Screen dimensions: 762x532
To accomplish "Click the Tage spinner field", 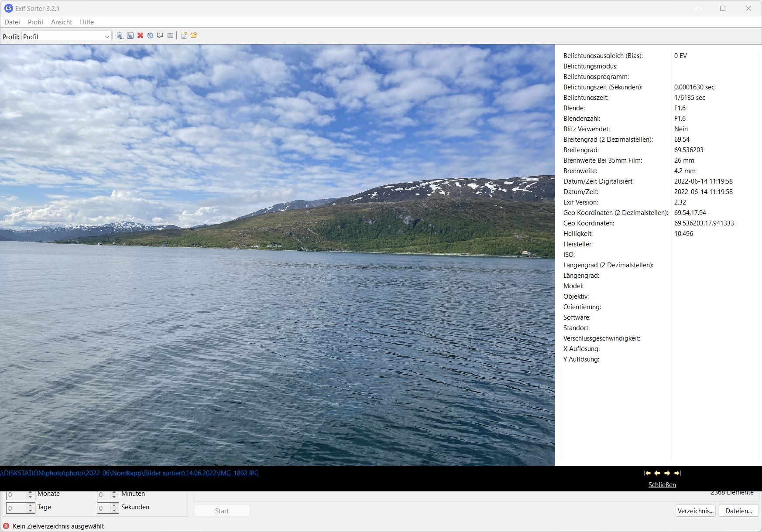I will pyautogui.click(x=20, y=508).
